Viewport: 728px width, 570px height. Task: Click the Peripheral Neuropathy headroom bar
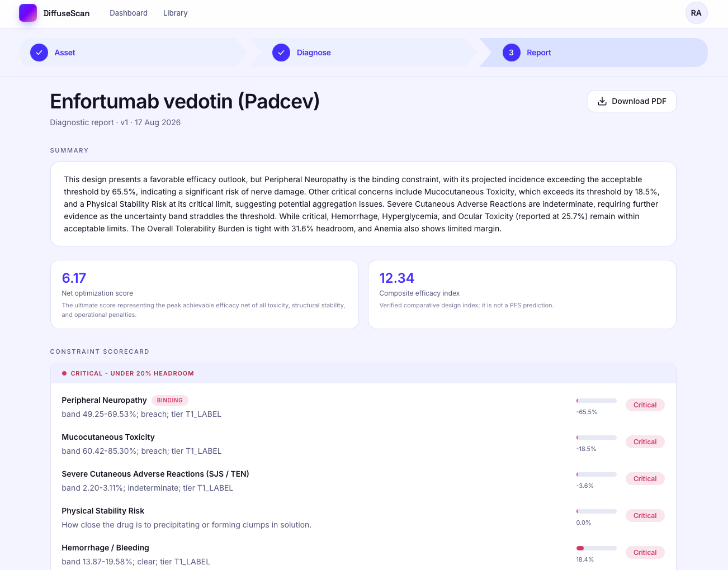596,401
